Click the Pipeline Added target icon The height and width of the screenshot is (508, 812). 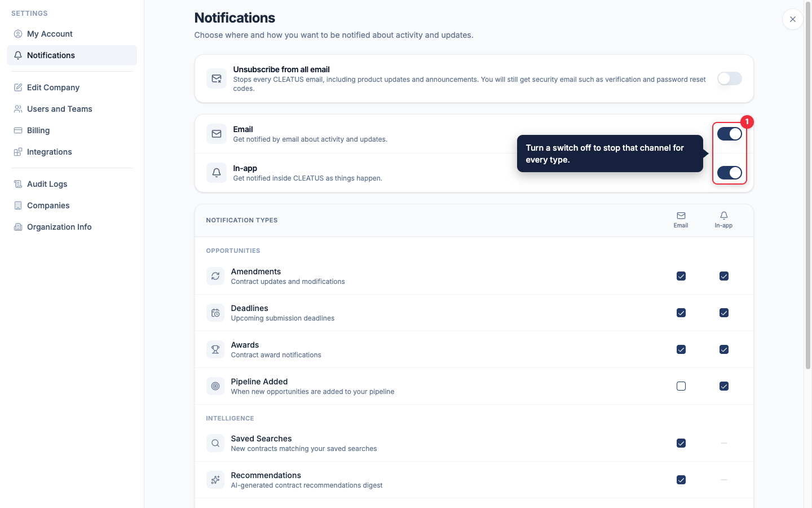(x=215, y=386)
